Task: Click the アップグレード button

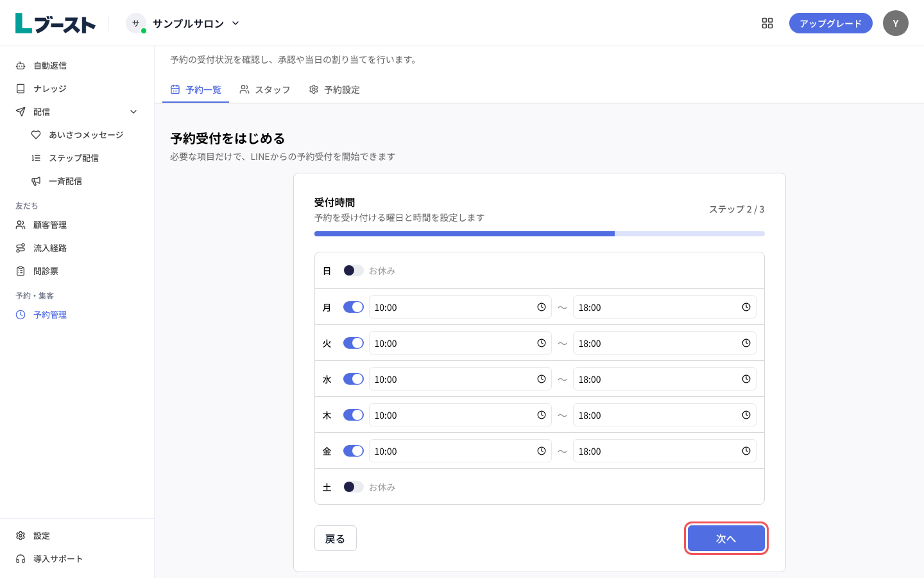Action: click(x=831, y=23)
